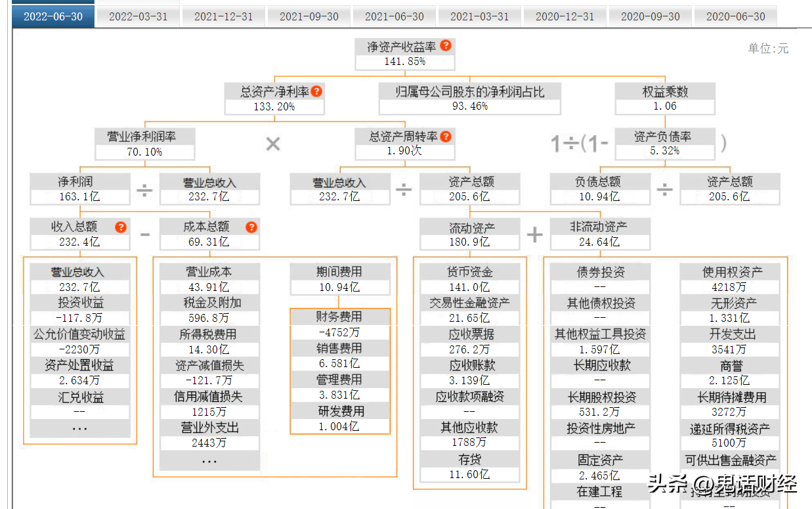This screenshot has width=812, height=509.
Task: Switch to the 2022-03-31 tab
Action: pyautogui.click(x=138, y=16)
